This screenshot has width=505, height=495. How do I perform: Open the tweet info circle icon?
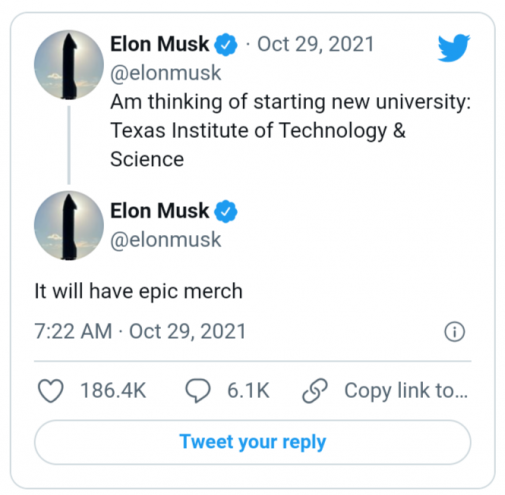pos(454,332)
